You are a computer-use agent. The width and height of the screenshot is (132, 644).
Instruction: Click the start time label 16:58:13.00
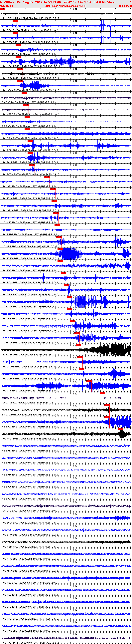tap(6, 6)
